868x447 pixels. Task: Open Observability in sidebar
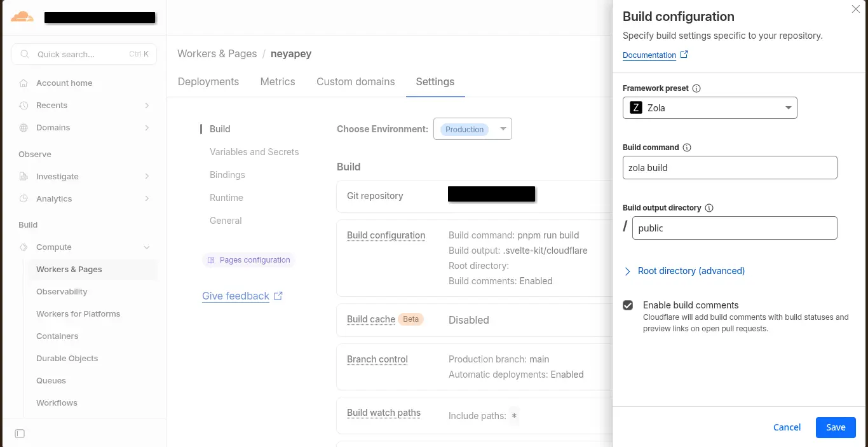pyautogui.click(x=62, y=292)
